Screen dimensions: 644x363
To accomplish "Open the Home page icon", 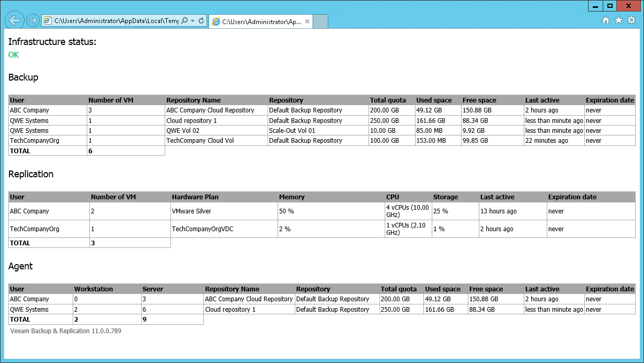I will pos(606,20).
